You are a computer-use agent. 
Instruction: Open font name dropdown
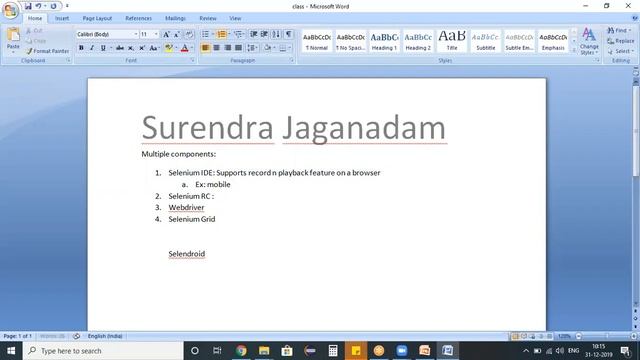(x=136, y=35)
